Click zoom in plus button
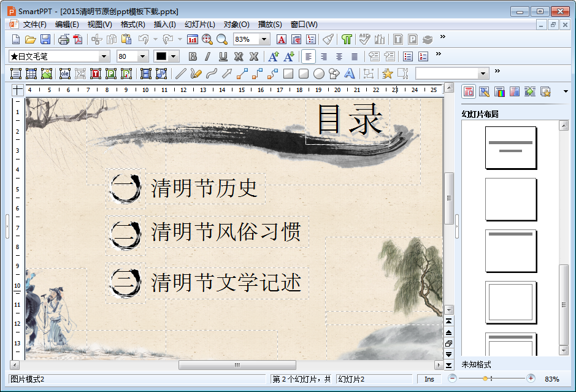This screenshot has width=576, height=392. [x=531, y=379]
